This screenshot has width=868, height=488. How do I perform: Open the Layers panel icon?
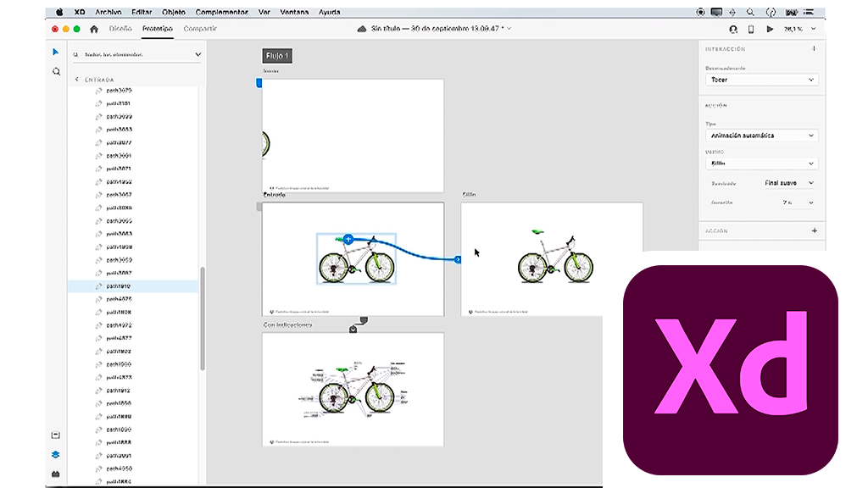(x=56, y=454)
